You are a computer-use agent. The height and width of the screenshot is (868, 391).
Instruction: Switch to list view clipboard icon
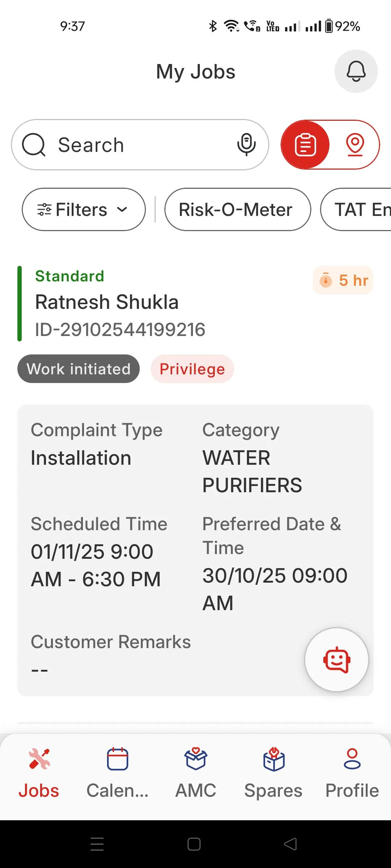[x=305, y=145]
